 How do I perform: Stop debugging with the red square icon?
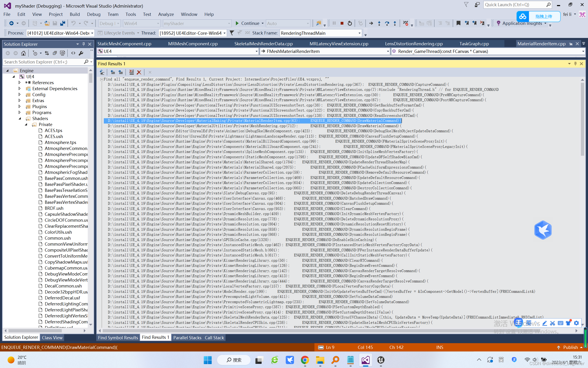(x=342, y=23)
